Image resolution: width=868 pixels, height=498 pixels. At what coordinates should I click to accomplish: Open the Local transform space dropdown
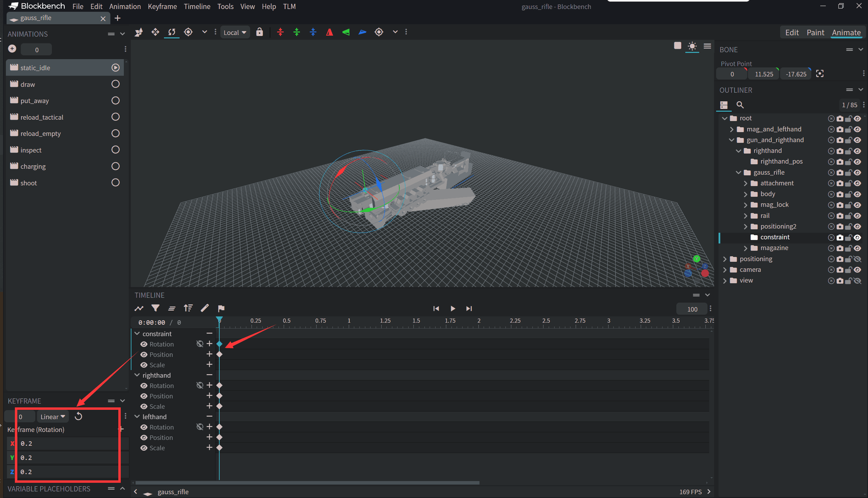point(235,33)
